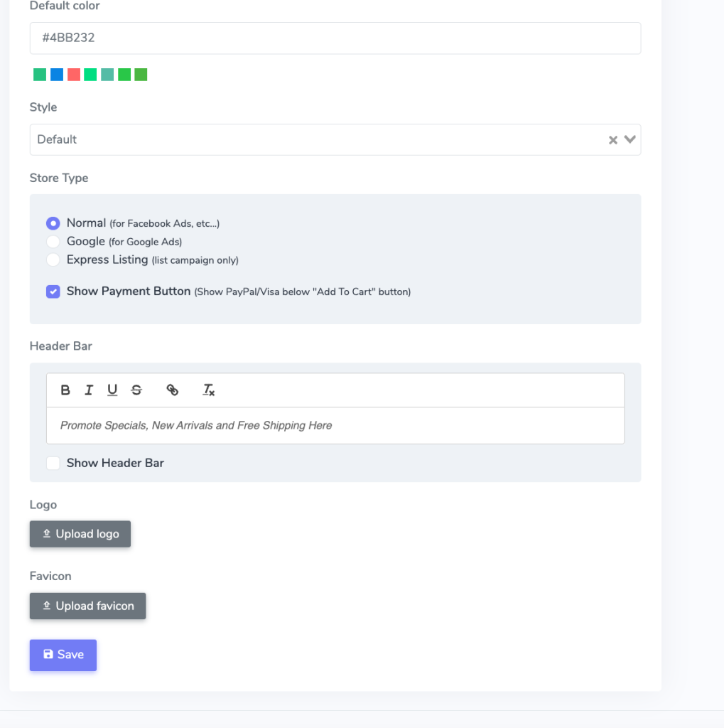The width and height of the screenshot is (724, 728).
Task: Clear text formatting with the Tx icon
Action: (x=208, y=390)
